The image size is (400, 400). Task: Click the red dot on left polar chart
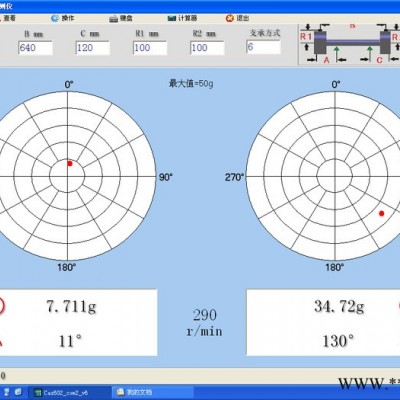coord(70,163)
